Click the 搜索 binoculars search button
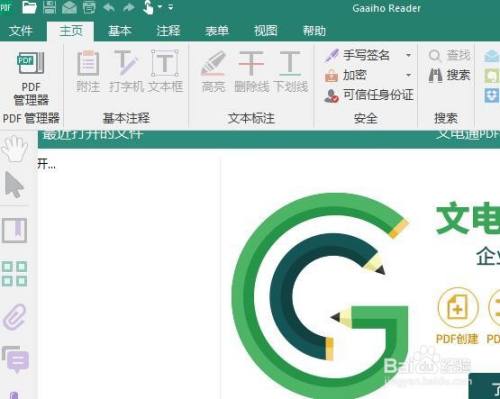This screenshot has height=399, width=500. point(449,75)
